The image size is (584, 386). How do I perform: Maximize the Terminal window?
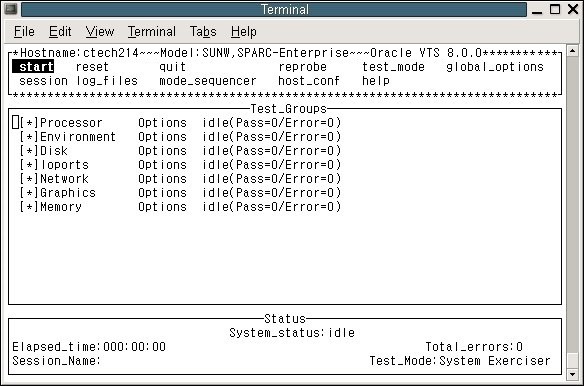[x=555, y=9]
